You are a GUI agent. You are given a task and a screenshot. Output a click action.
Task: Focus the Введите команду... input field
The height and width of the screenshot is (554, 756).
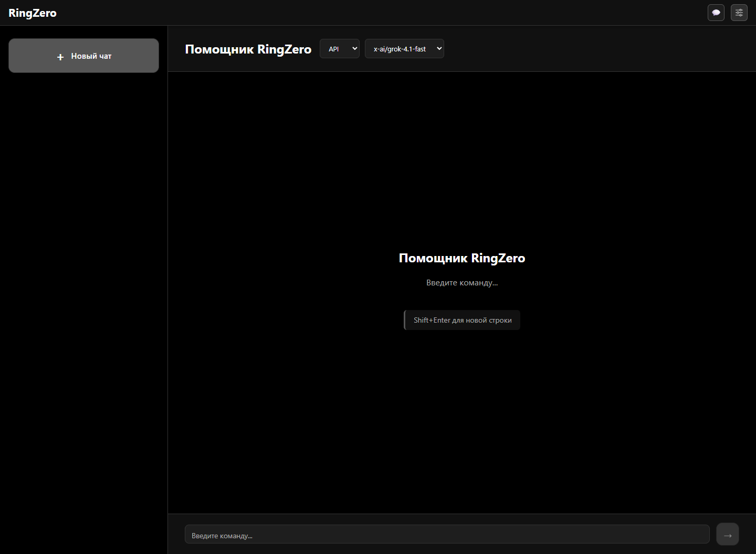click(x=446, y=535)
